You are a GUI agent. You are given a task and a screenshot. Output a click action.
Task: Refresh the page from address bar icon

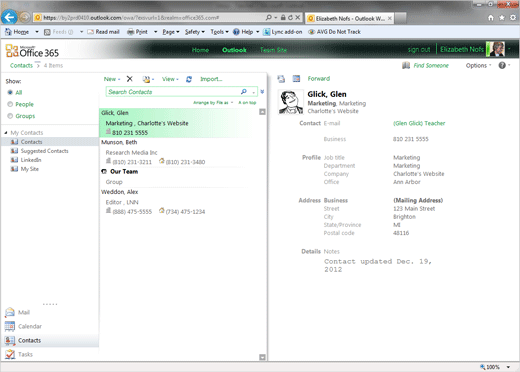[290, 17]
